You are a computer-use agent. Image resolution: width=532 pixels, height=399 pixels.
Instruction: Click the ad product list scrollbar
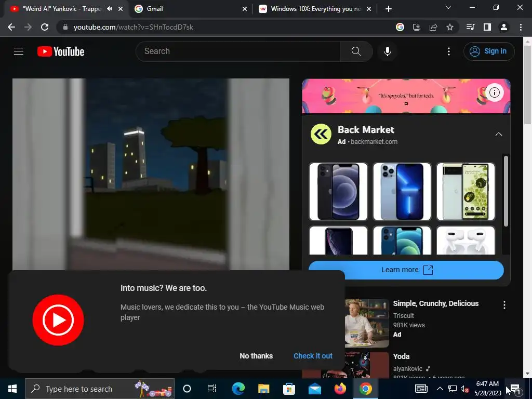[x=506, y=191]
